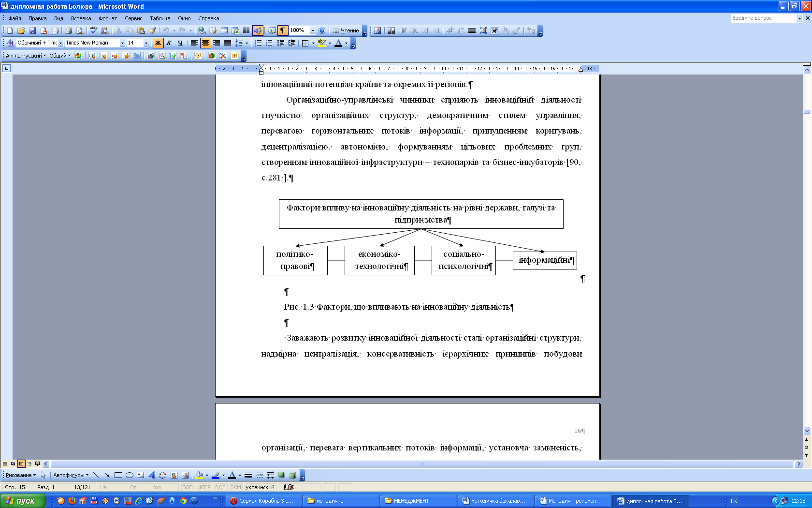The image size is (812, 508).
Task: Cut the selection with scissors icon
Action: pos(118,30)
